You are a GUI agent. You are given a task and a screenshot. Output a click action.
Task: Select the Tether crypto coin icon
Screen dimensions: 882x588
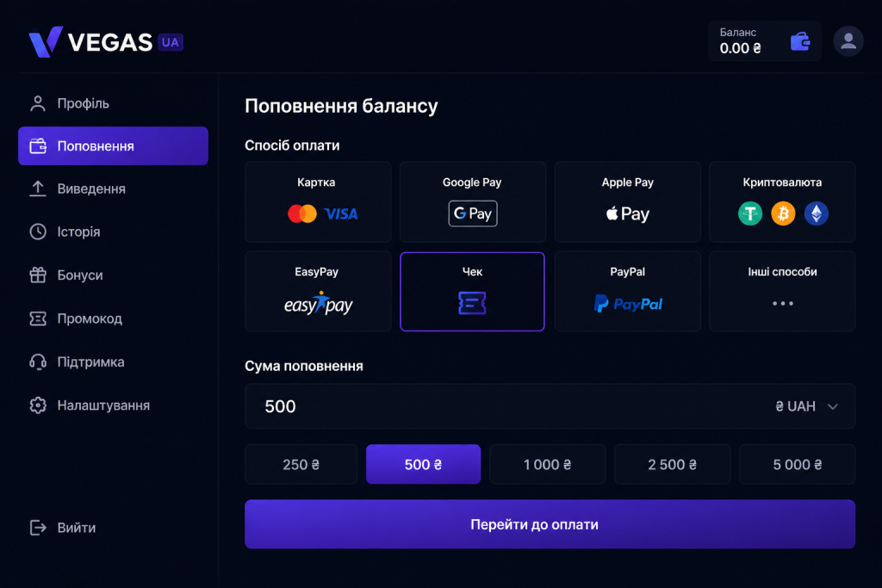click(x=750, y=214)
